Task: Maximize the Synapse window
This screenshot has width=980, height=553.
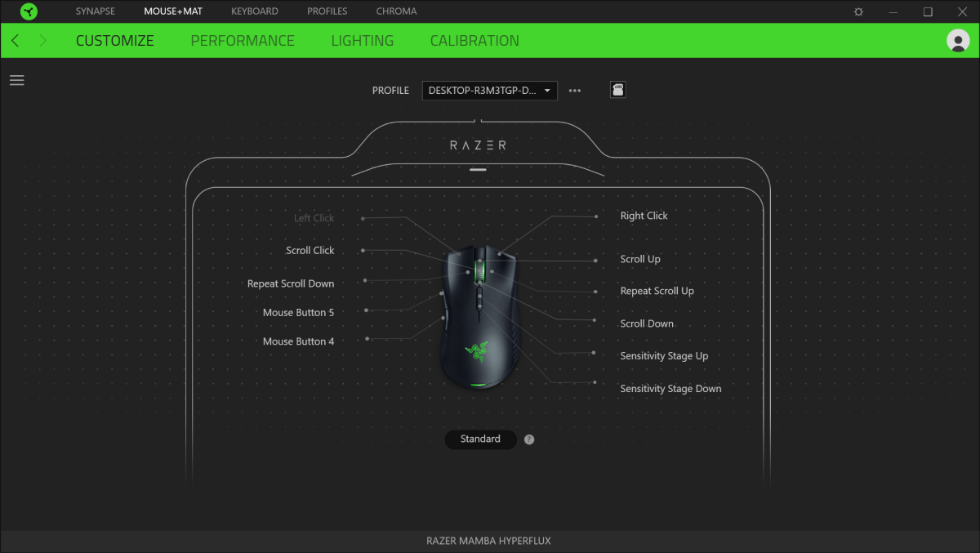Action: point(928,11)
